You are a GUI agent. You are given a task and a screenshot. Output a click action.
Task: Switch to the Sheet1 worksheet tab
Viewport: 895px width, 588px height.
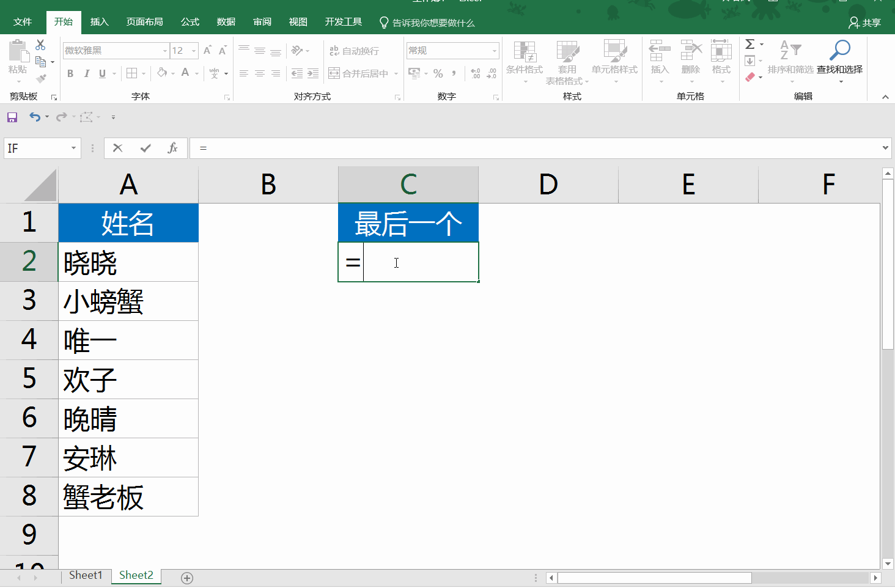(86, 575)
